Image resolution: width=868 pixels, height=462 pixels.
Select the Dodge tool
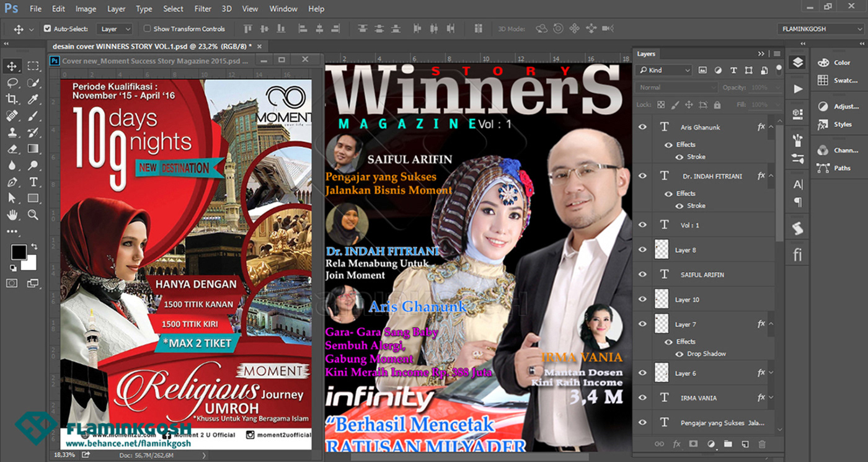(33, 166)
